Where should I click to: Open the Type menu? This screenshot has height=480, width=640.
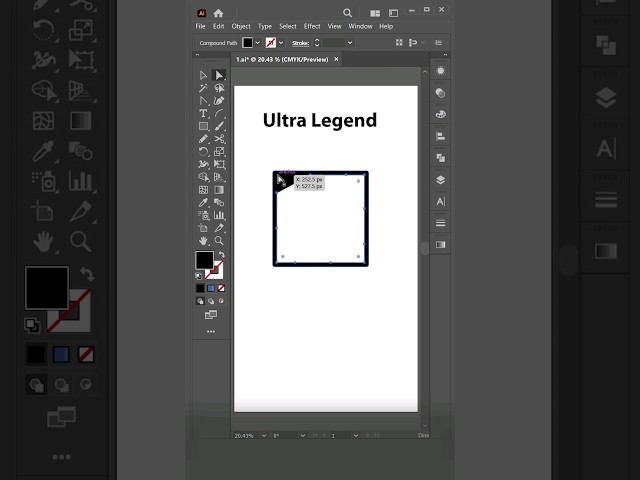click(265, 26)
